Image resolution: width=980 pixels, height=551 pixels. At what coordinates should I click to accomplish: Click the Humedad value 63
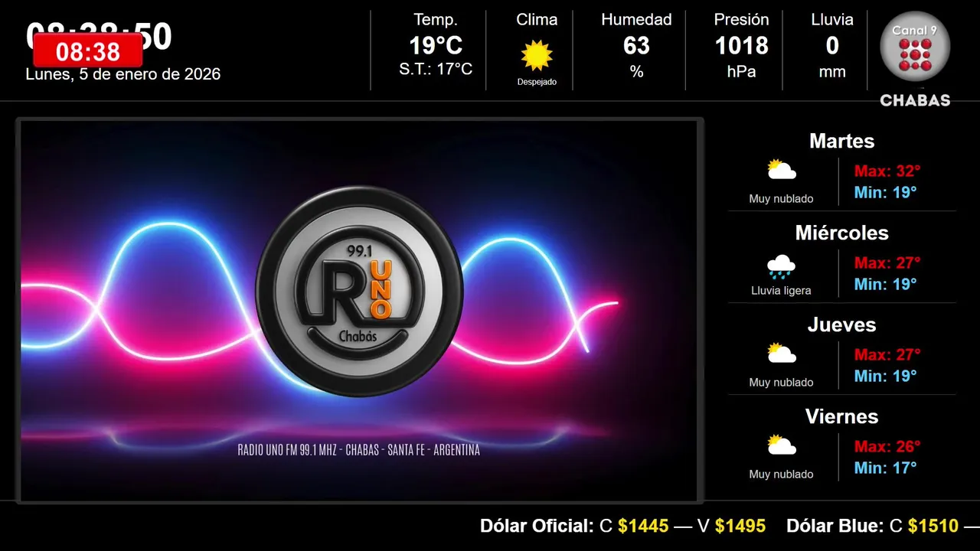pos(636,46)
